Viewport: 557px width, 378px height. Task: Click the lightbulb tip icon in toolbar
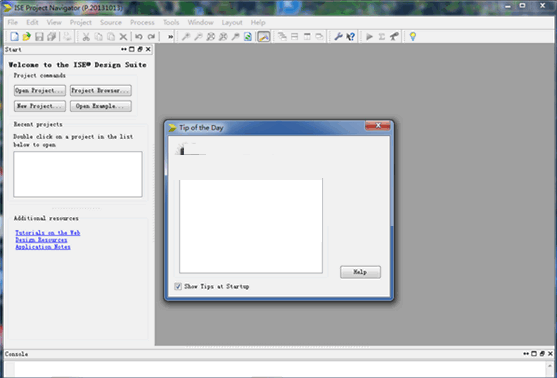point(412,36)
